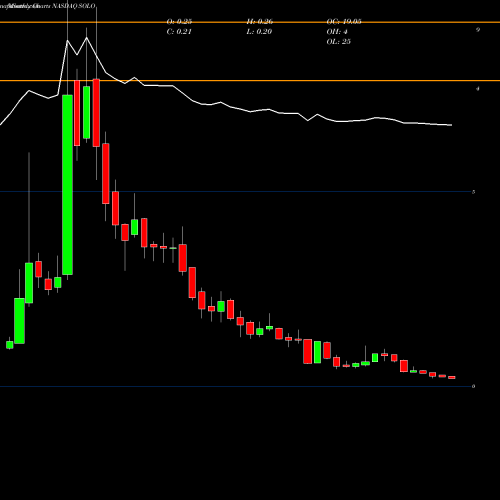Select the open price value 'O: 0.25'
500x500 pixels.
[x=179, y=22]
